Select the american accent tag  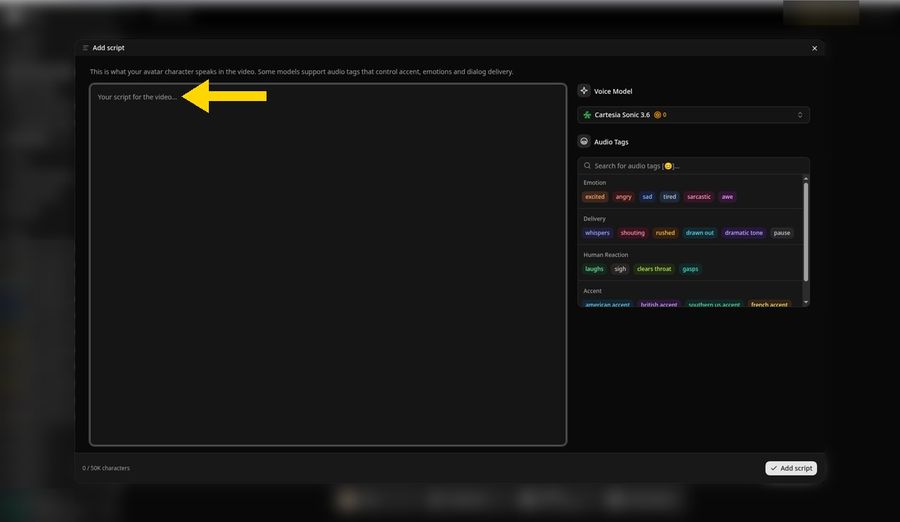click(607, 304)
